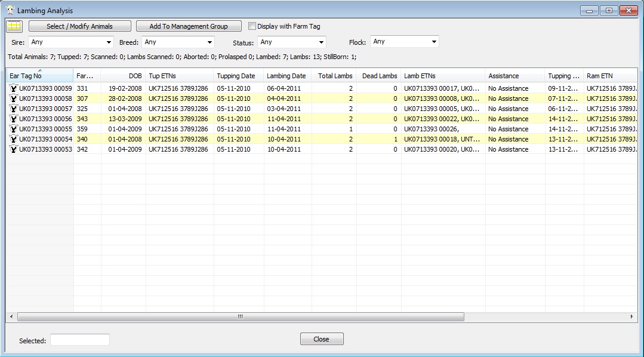Screen dimensions: 644x357
Task: Click the Close button at bottom
Action: tap(322, 339)
